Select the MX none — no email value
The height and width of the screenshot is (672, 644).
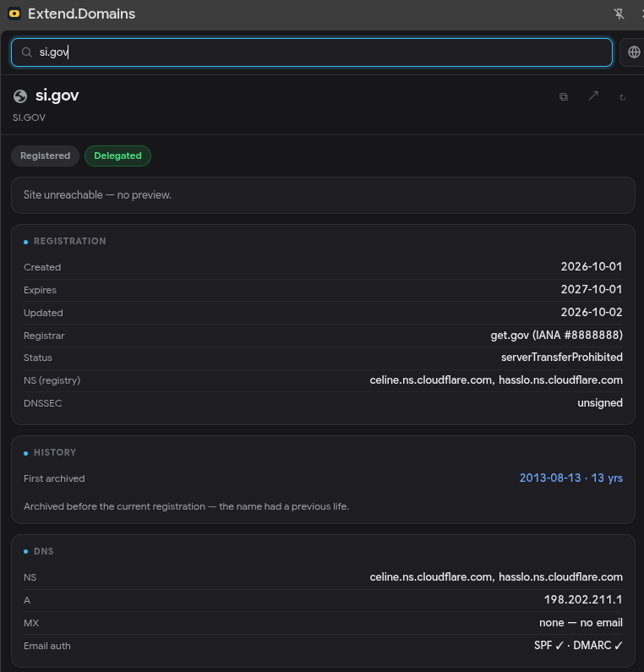[581, 622]
